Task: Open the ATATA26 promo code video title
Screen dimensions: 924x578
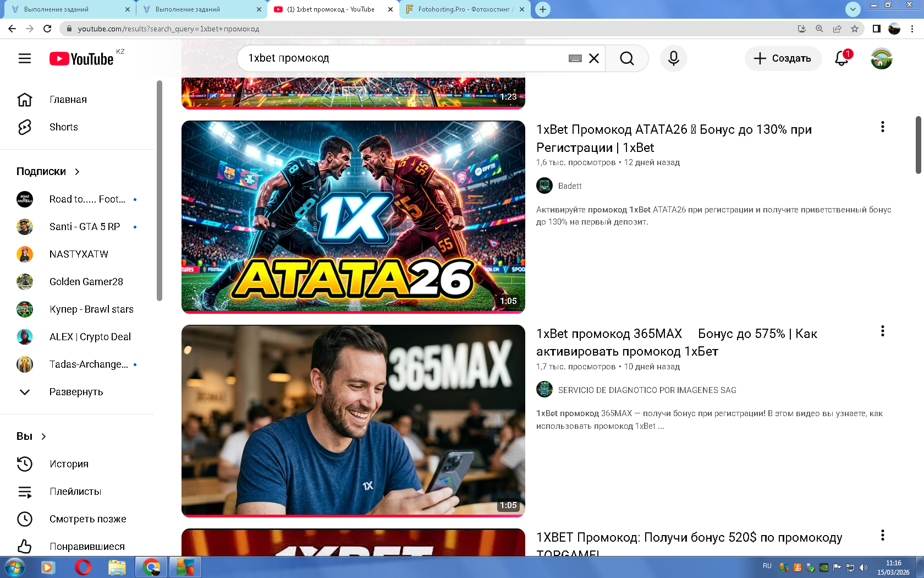Action: click(674, 138)
